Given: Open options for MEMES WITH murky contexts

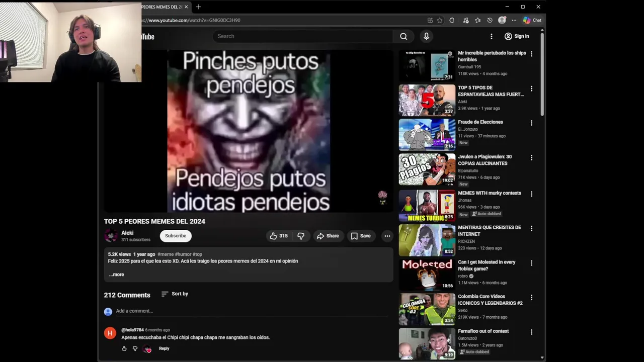Looking at the screenshot, I should [531, 194].
